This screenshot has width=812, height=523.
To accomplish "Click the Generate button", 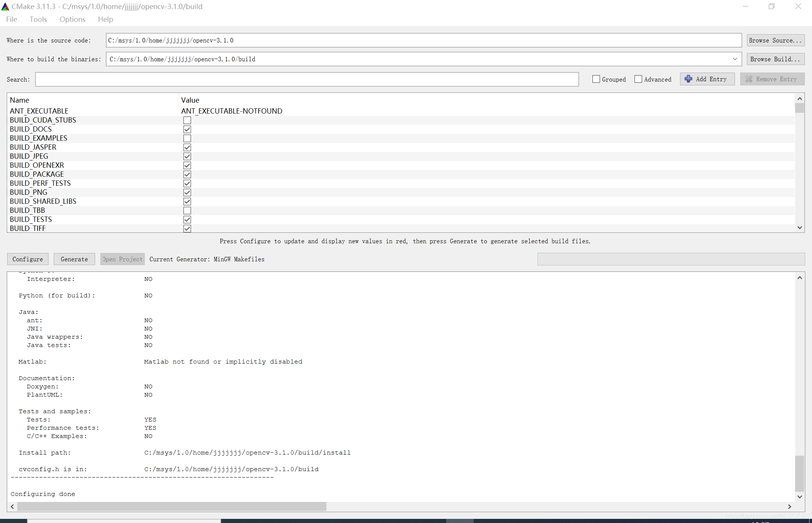I will 74,259.
